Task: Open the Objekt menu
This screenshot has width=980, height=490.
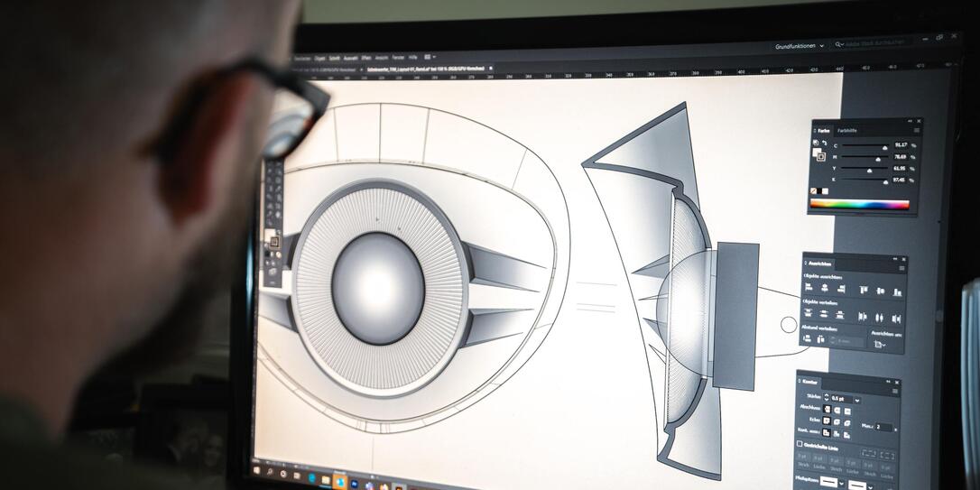Action: click(319, 58)
